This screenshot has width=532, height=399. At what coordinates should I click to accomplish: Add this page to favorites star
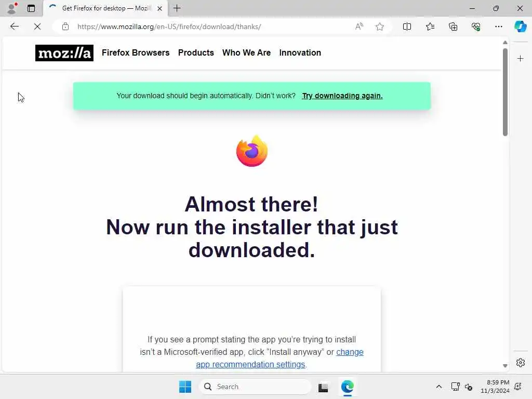point(380,26)
